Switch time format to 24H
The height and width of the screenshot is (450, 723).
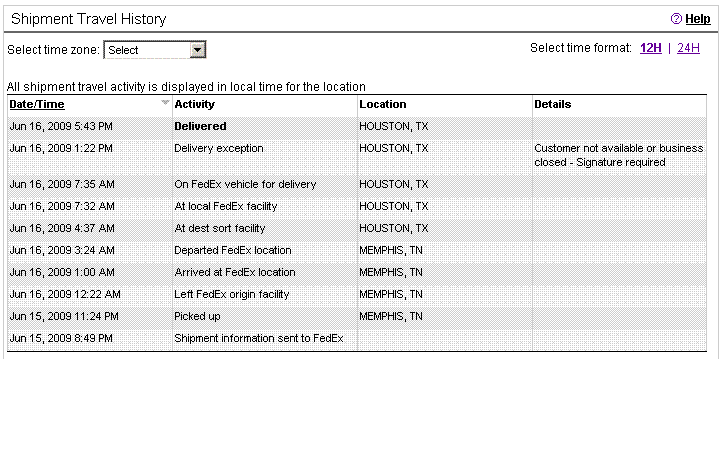click(x=688, y=48)
